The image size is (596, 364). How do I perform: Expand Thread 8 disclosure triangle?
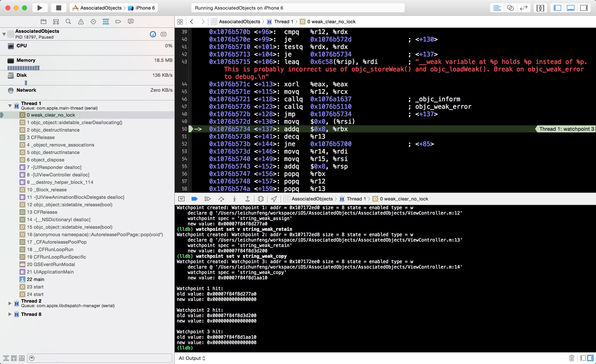click(10, 314)
